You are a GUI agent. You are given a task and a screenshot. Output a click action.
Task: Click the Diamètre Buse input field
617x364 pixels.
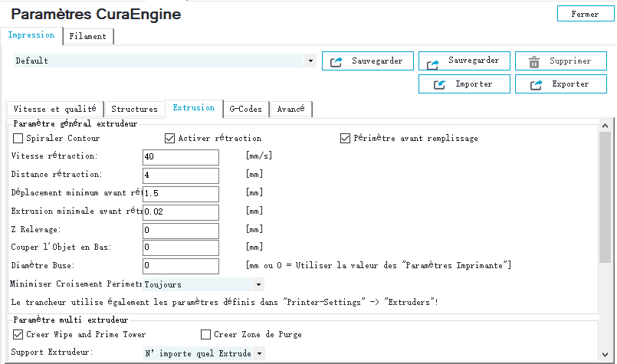(x=181, y=266)
